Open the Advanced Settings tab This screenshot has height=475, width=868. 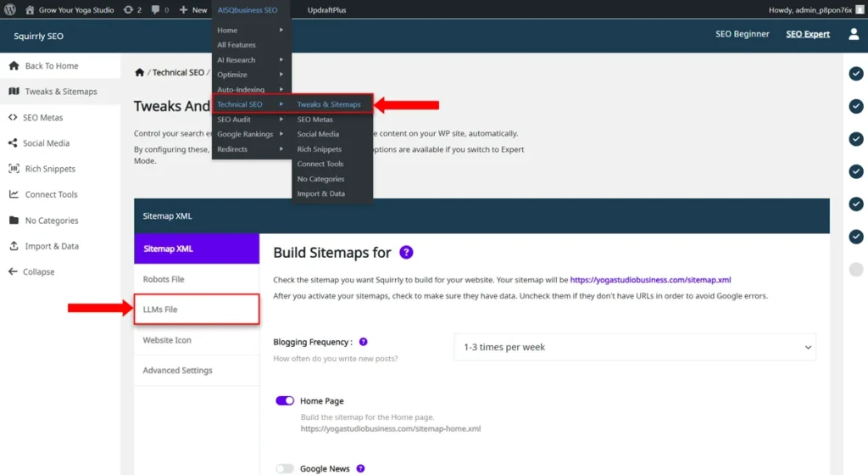(197, 371)
